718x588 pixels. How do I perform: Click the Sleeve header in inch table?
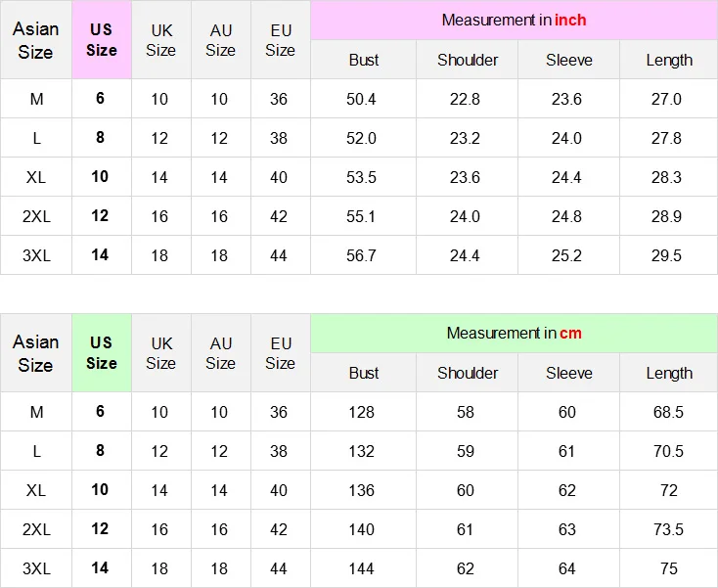(568, 60)
